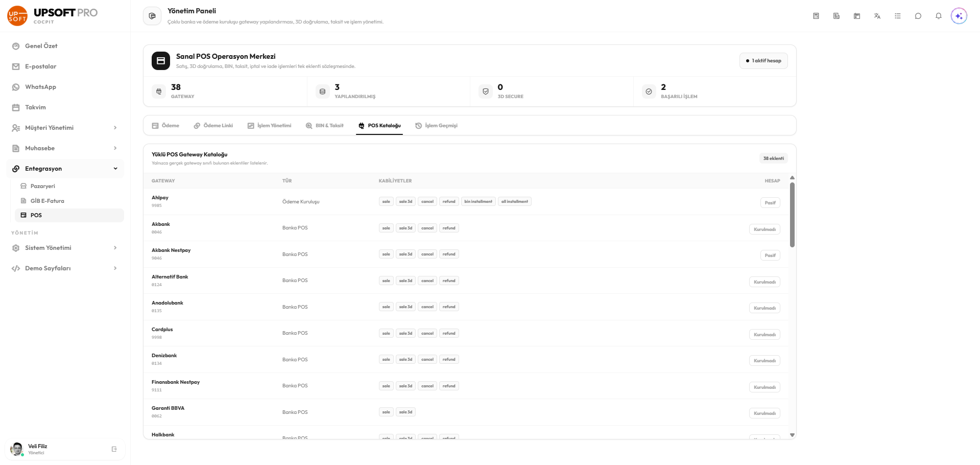
Task: Select the POS submenu item
Action: click(x=69, y=215)
